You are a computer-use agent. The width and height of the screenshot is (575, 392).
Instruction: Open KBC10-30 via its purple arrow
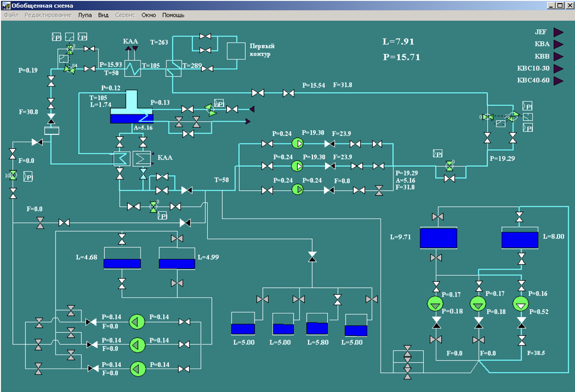coord(558,69)
